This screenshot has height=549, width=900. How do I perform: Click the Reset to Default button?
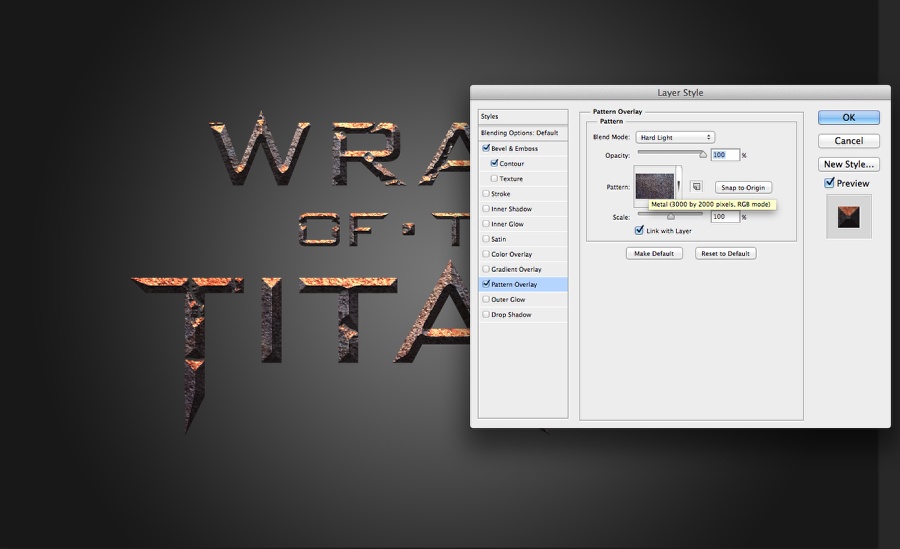726,253
